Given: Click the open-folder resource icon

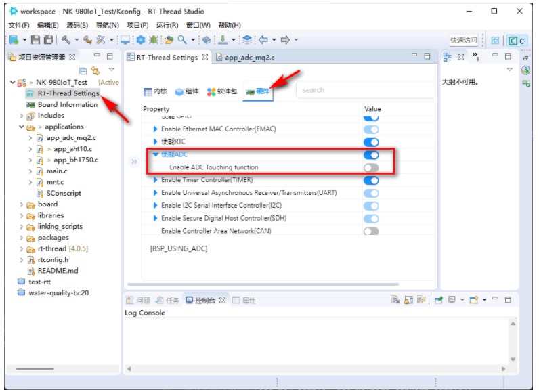Looking at the screenshot, I should pyautogui.click(x=169, y=40).
